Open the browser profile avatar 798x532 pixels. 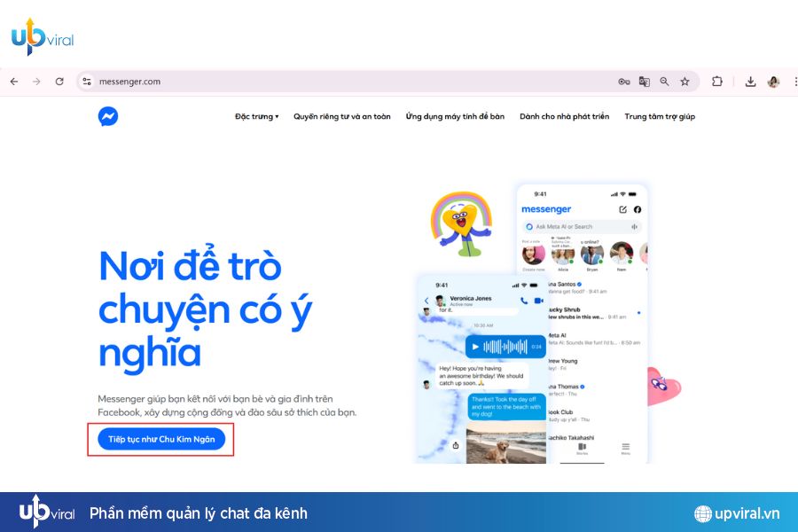773,82
